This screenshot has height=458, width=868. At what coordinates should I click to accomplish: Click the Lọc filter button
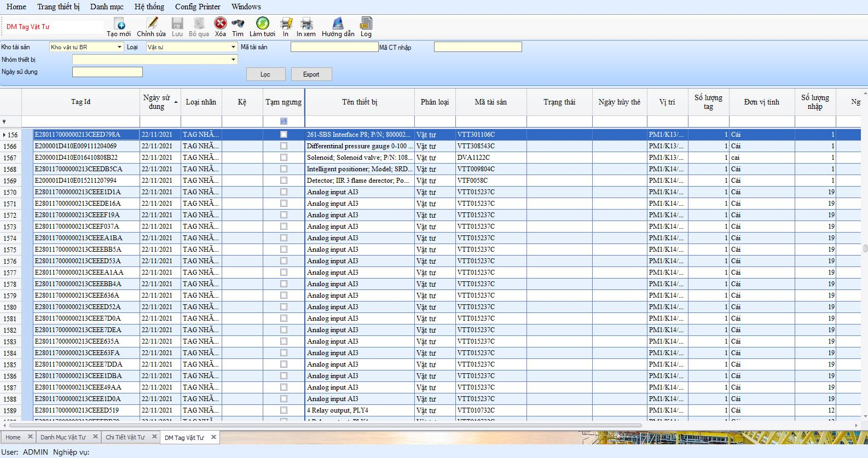(x=265, y=74)
